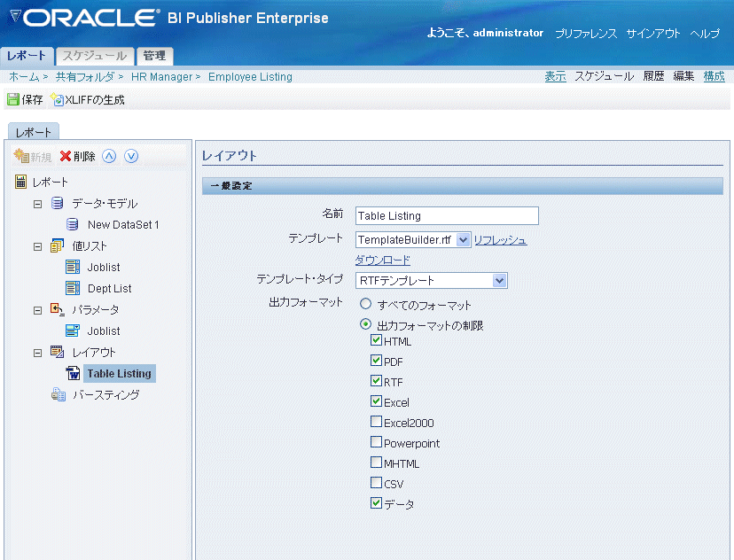Image resolution: width=734 pixels, height=560 pixels.
Task: Uncheck the HTML checkbox
Action: [376, 340]
